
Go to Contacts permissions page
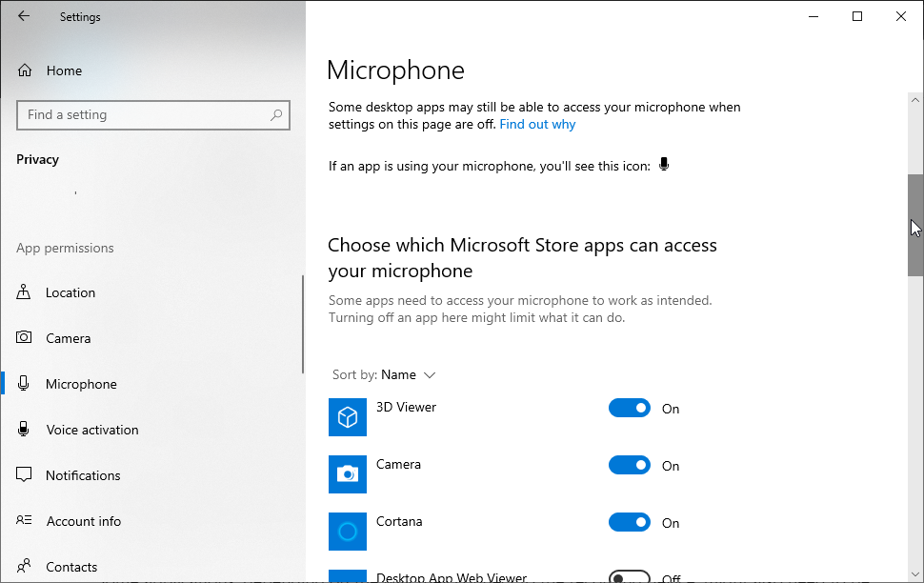point(71,567)
